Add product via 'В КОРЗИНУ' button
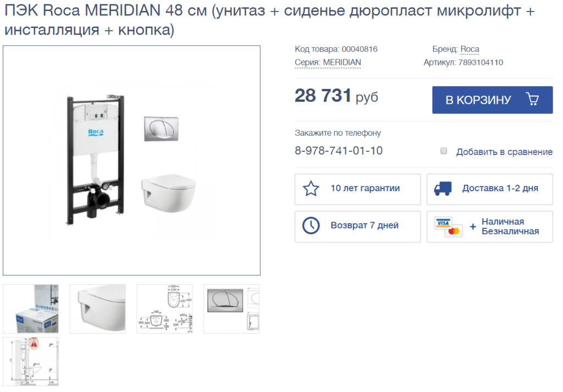 click(492, 100)
